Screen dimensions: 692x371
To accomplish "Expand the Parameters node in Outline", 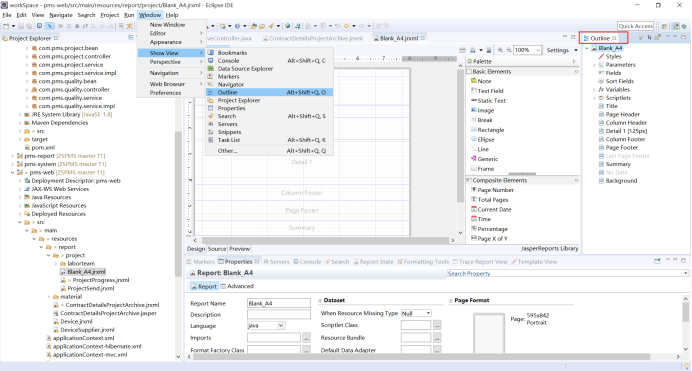I will (x=594, y=65).
